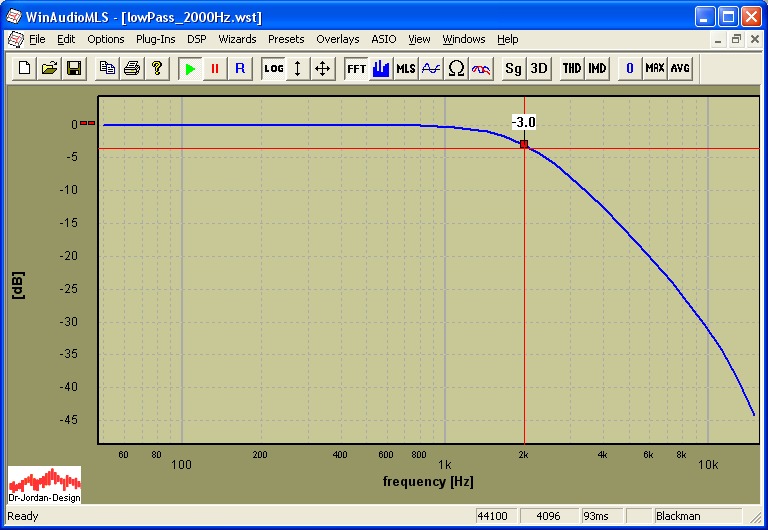Toggle the AVG averaging button
This screenshot has width=768, height=530.
(680, 68)
